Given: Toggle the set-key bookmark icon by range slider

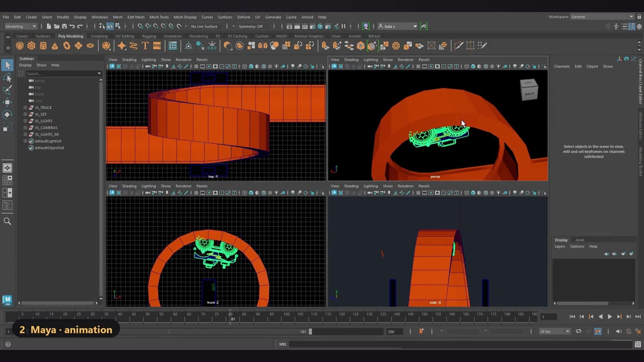Looking at the screenshot, I should [421, 331].
